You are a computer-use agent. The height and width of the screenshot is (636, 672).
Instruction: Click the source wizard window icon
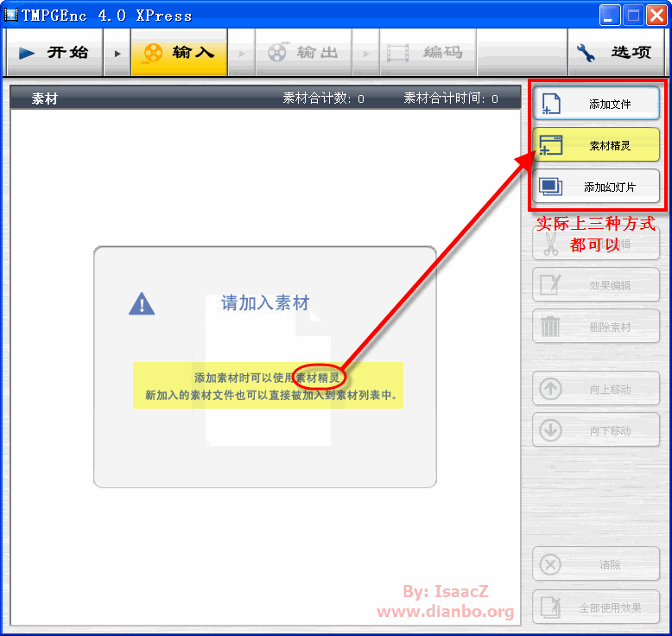tap(551, 145)
